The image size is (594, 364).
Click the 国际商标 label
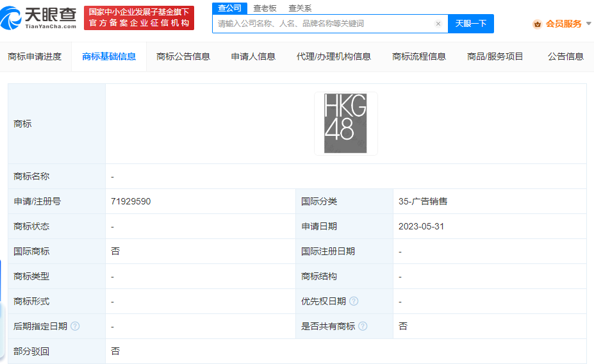[x=31, y=251]
